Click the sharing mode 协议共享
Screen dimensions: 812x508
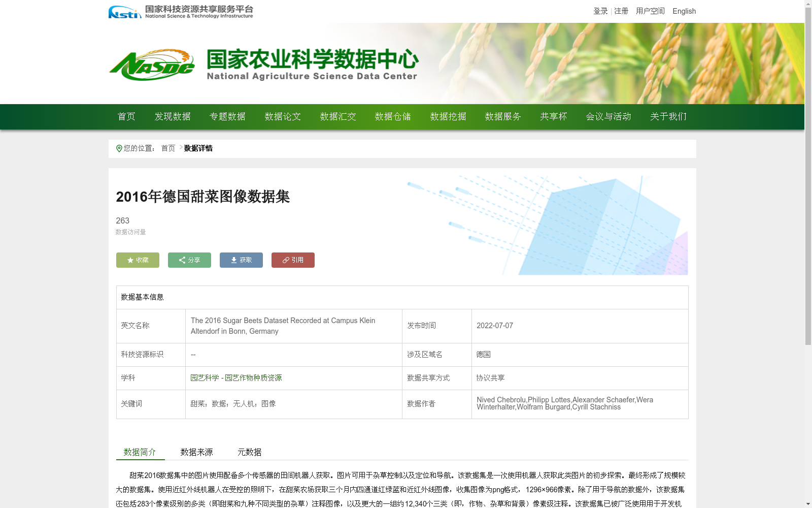(x=491, y=378)
